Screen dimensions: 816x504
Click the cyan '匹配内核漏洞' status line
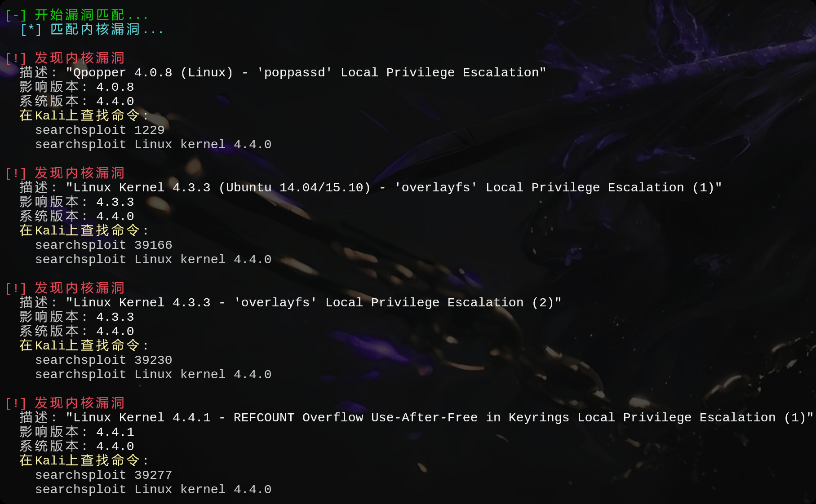click(x=92, y=29)
